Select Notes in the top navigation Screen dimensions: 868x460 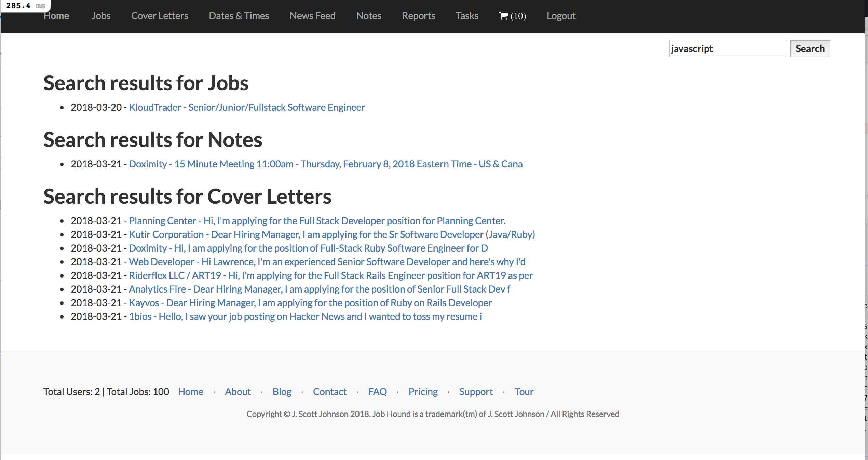click(x=368, y=16)
